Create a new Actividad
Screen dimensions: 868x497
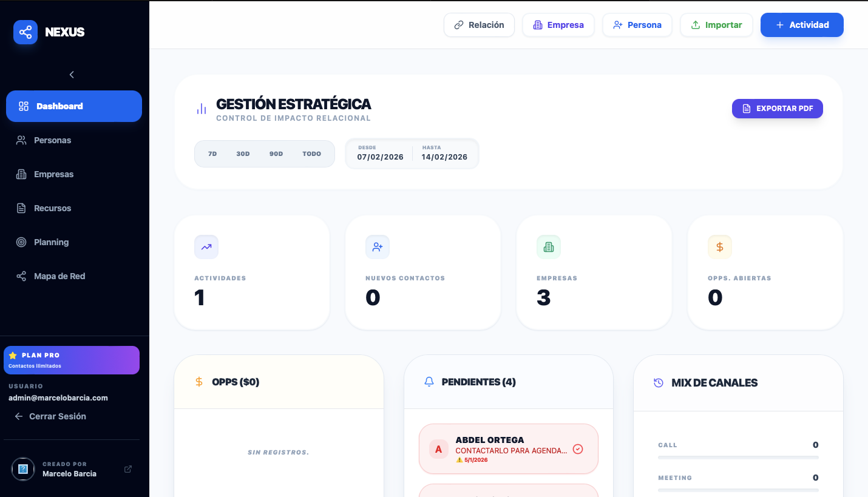point(802,25)
